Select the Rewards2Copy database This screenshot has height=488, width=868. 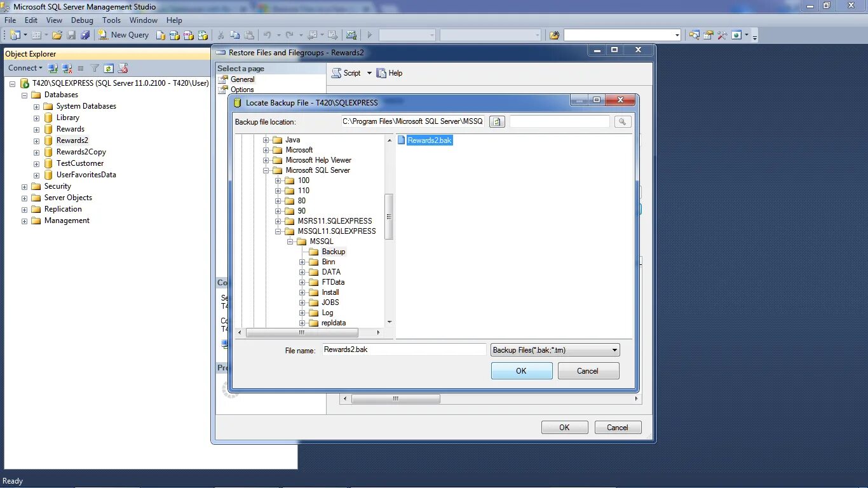point(81,152)
